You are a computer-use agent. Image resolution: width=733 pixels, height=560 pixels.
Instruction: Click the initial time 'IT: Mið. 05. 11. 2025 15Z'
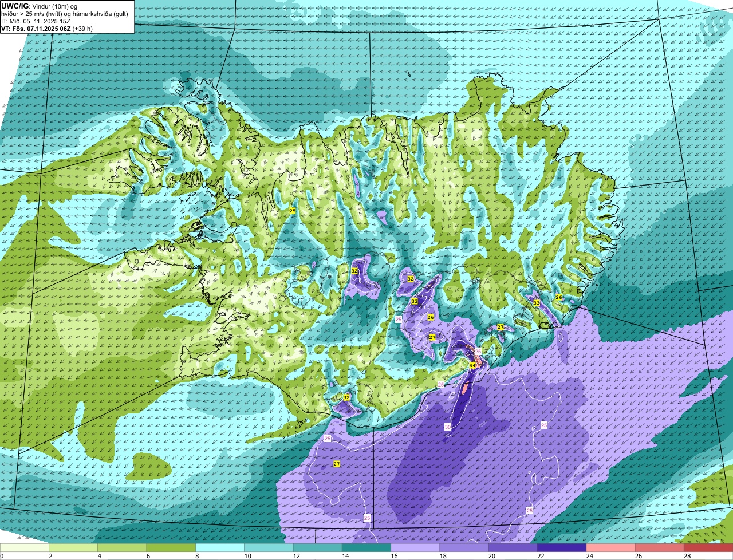(37, 21)
